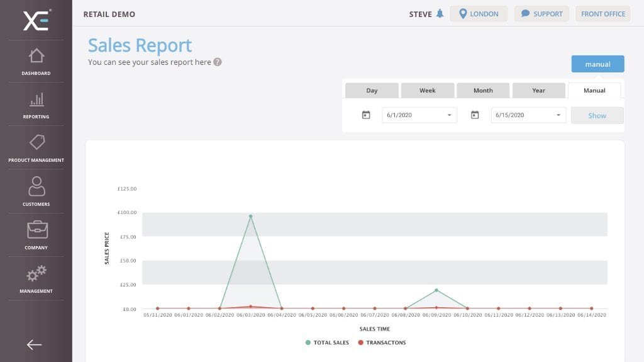The height and width of the screenshot is (362, 644).
Task: Click the Front Office button
Action: click(x=602, y=14)
